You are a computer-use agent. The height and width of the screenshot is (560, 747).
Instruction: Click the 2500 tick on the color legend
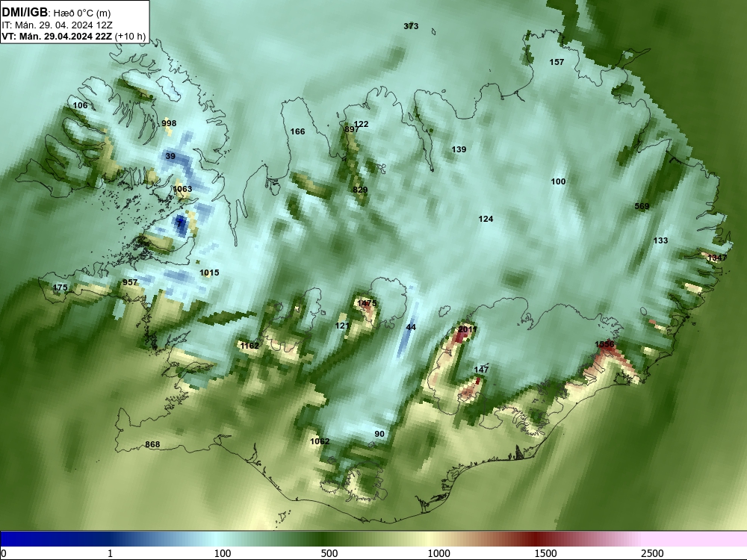click(x=652, y=553)
